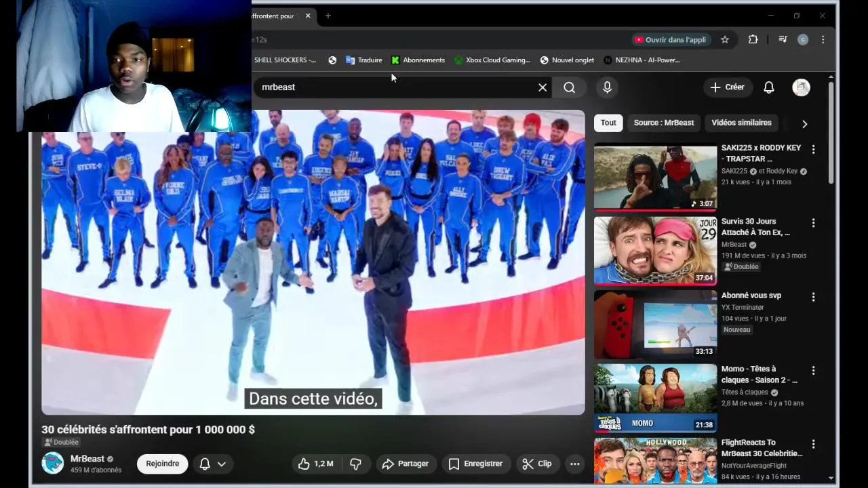Open options menu for FlightReacts video
This screenshot has width=868, height=488.
click(x=813, y=445)
